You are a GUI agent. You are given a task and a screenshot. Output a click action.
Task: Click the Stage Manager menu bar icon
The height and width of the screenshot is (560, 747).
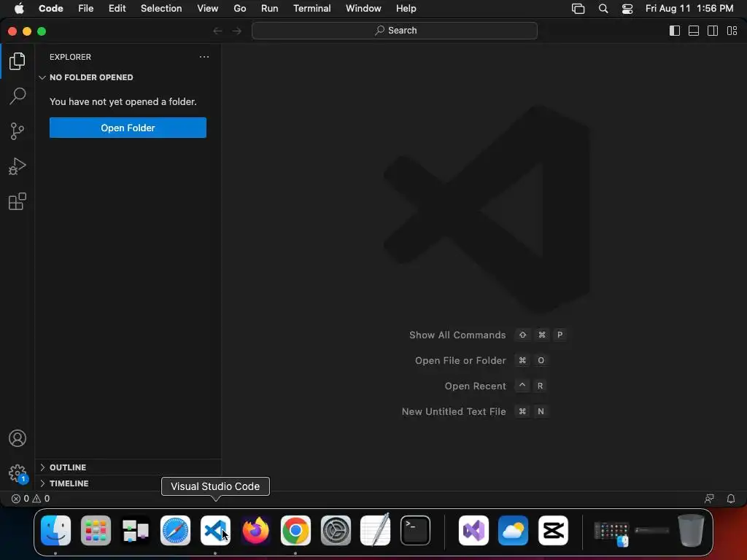click(578, 9)
